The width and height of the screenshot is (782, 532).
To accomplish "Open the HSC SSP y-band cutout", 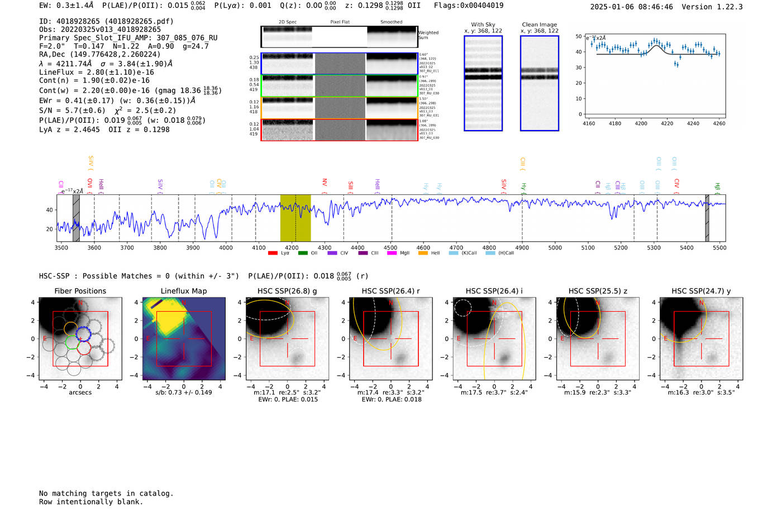I will 702,339.
